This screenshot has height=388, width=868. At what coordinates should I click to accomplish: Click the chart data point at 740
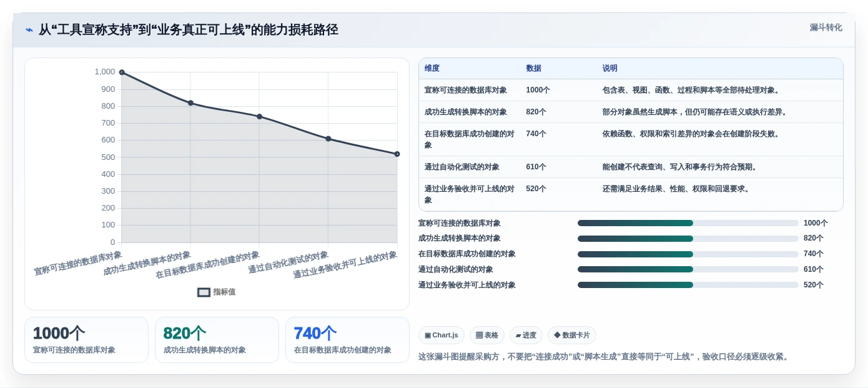[x=259, y=116]
